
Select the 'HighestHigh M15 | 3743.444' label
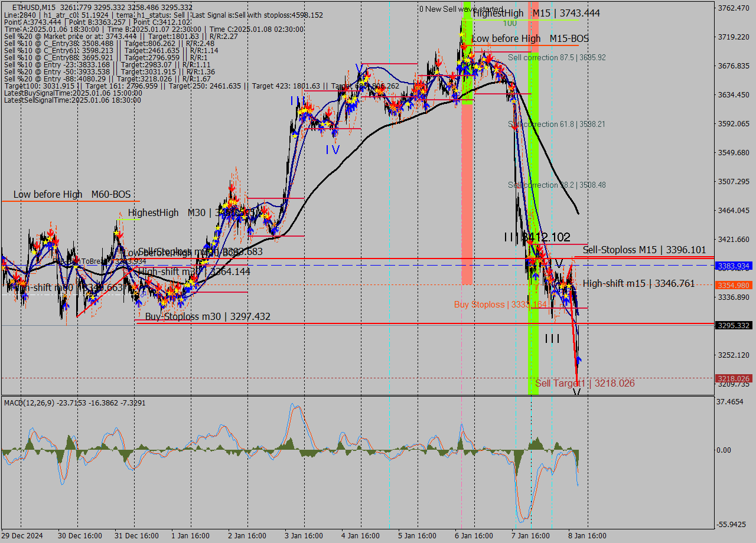pos(536,13)
